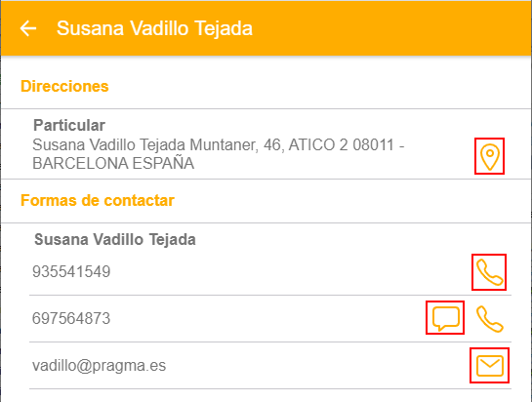Screen dimensions: 532x402
Task: Tap blank space beside Direcciones heading
Action: pos(319,86)
